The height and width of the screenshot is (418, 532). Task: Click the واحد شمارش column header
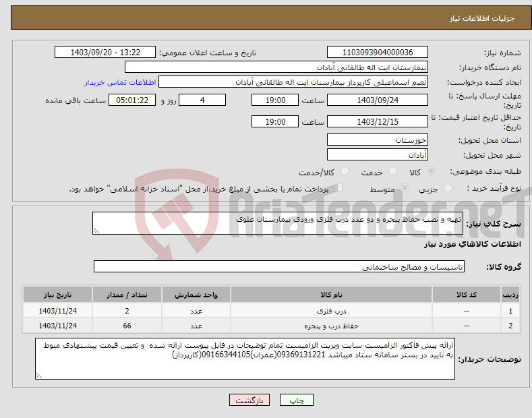tap(196, 295)
